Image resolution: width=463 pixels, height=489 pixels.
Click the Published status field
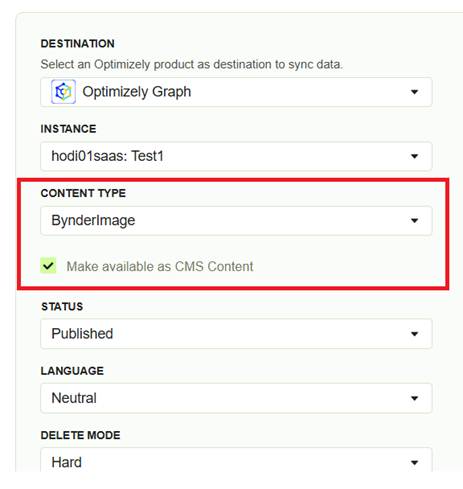click(236, 334)
